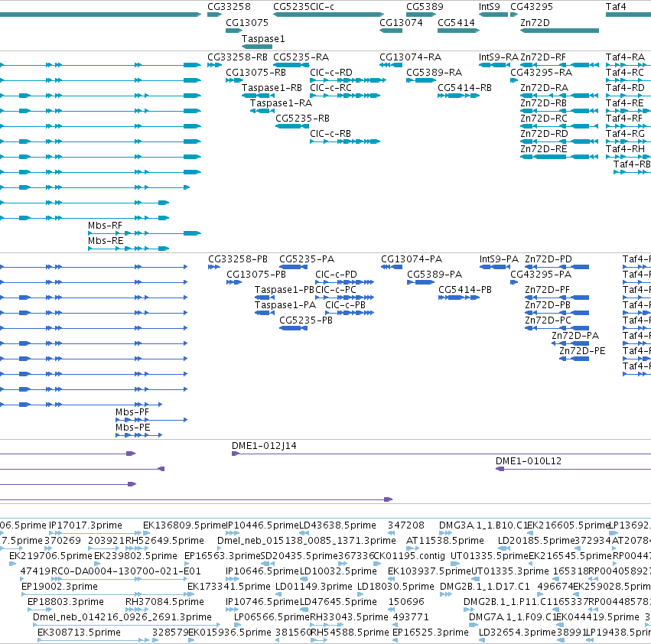Click EST Dmel_neb_015138_0085_1371.3prime label
The width and height of the screenshot is (651, 644).
307,541
